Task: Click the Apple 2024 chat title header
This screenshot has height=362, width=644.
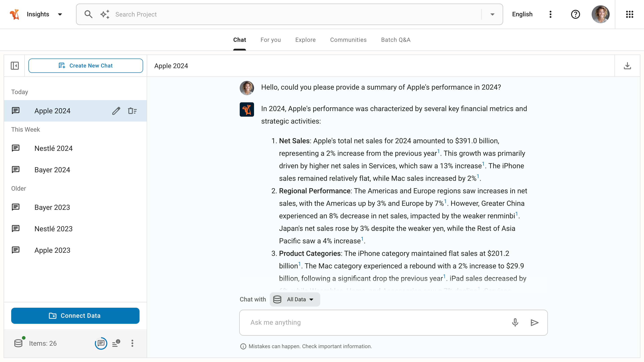Action: [x=171, y=66]
